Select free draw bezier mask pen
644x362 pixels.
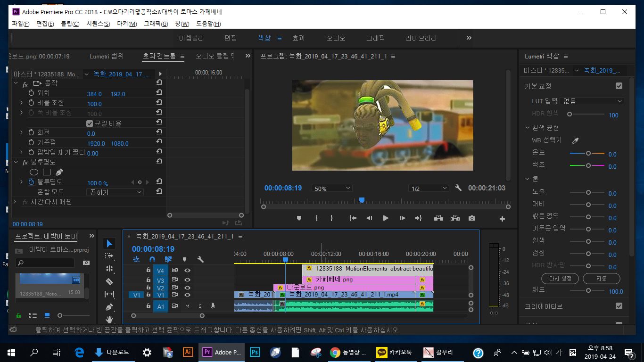(59, 172)
